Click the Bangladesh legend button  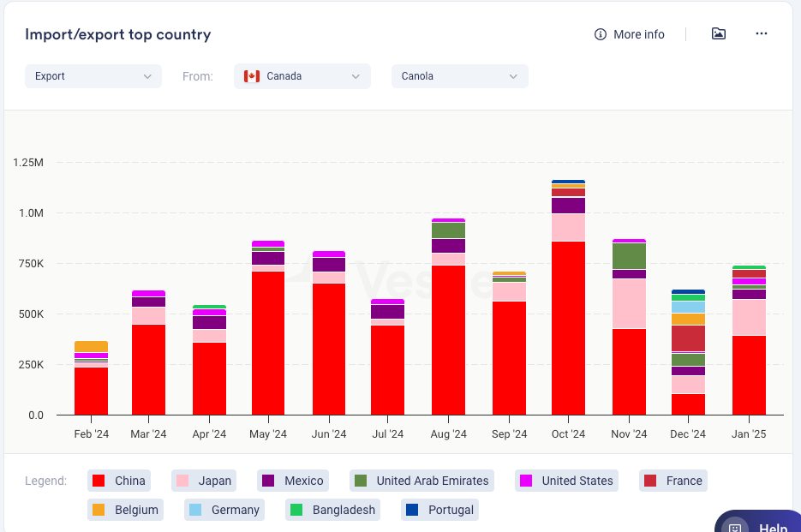click(332, 510)
